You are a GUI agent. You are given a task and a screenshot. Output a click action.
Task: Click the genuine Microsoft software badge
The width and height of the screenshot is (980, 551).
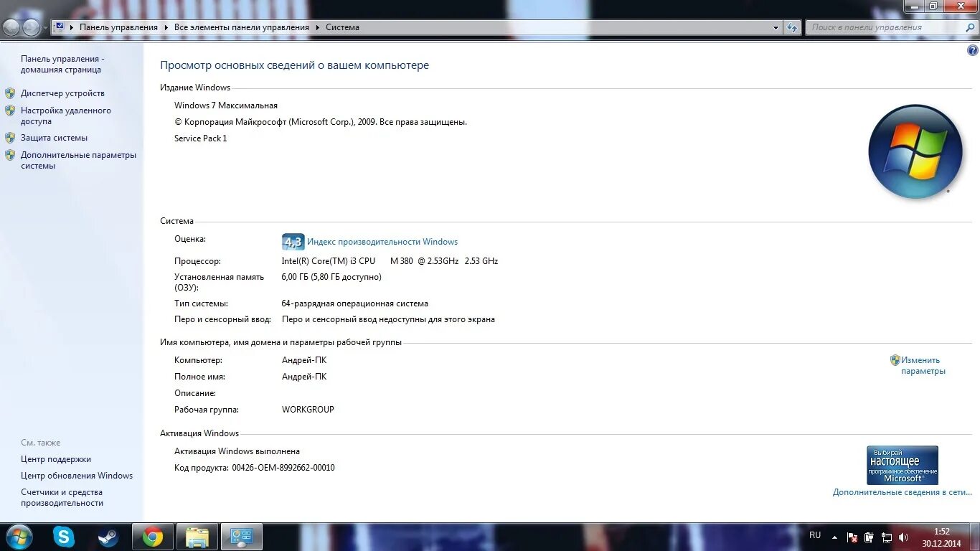(902, 466)
